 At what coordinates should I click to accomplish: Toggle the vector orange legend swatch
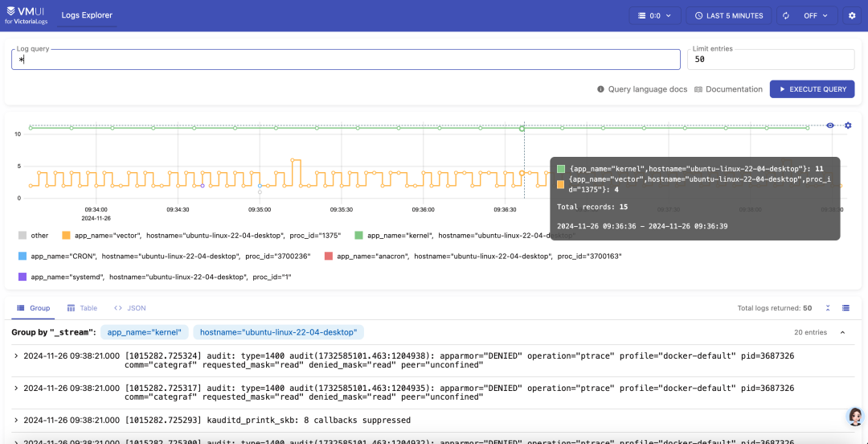tap(67, 236)
